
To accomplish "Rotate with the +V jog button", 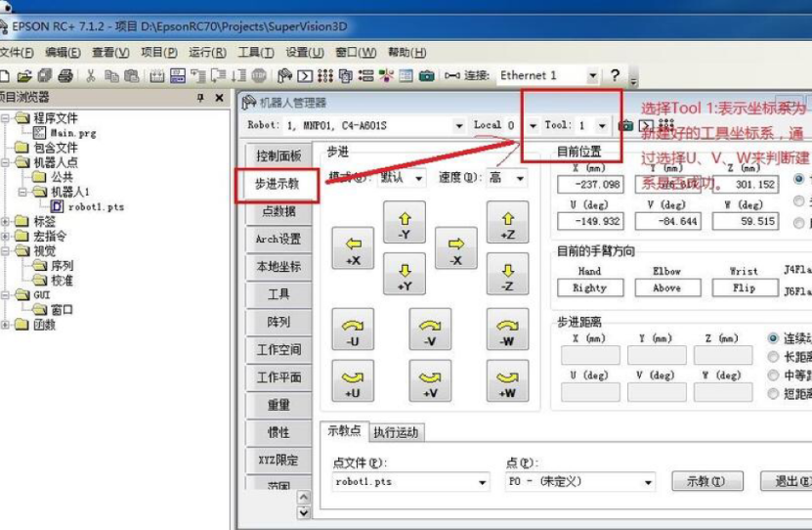I will point(430,381).
